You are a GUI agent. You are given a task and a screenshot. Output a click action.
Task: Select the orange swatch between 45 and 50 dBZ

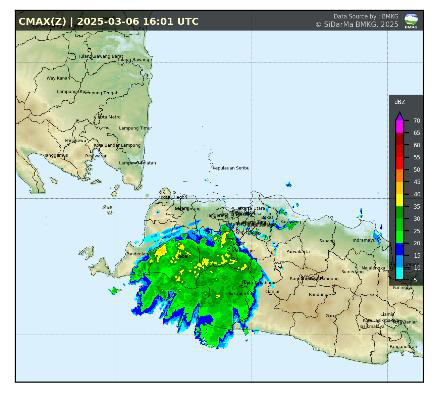399,176
